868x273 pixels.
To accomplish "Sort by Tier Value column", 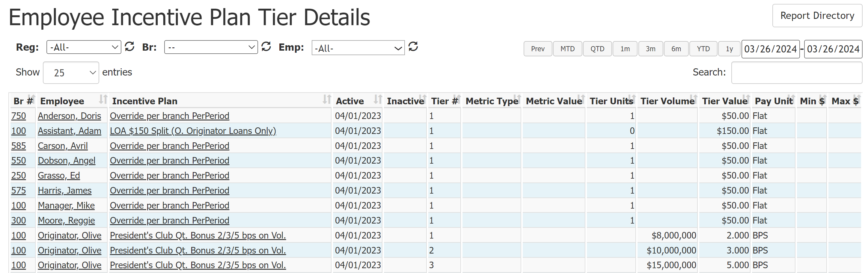I will pyautogui.click(x=725, y=100).
